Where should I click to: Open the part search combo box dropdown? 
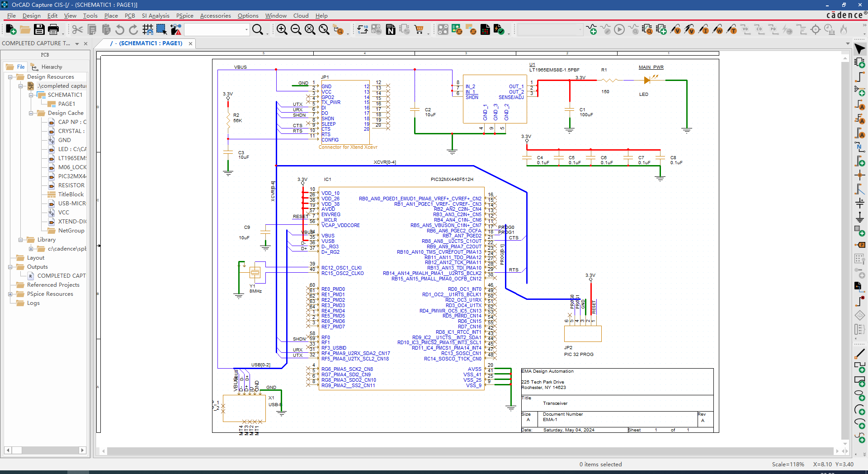coord(246,30)
